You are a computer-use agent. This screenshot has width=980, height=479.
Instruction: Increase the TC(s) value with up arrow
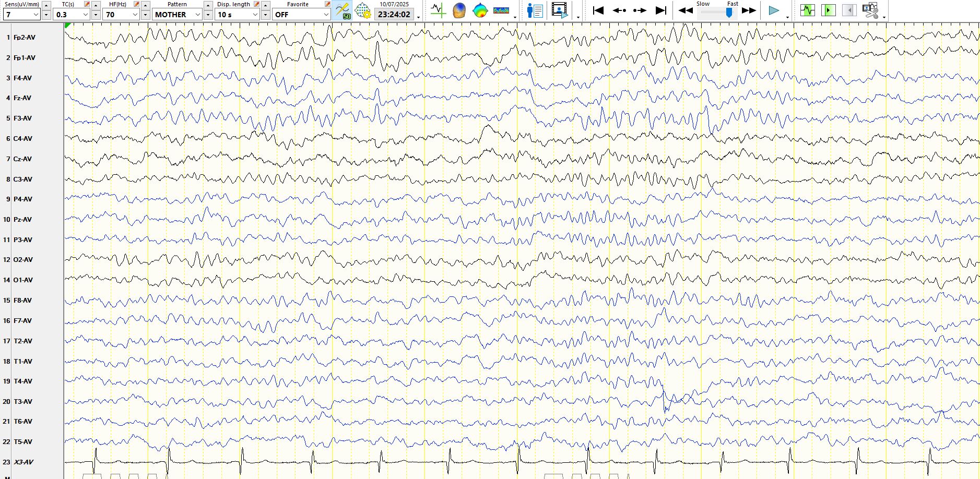(x=96, y=5)
